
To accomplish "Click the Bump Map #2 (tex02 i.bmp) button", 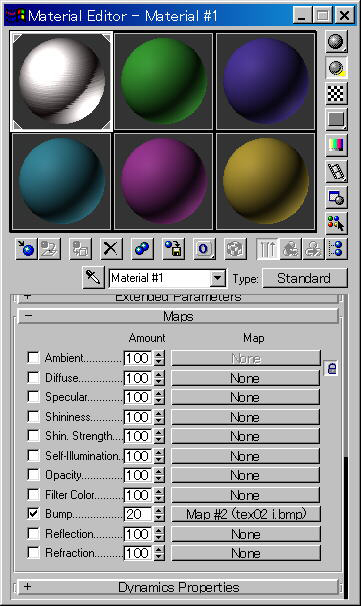I will 246,514.
